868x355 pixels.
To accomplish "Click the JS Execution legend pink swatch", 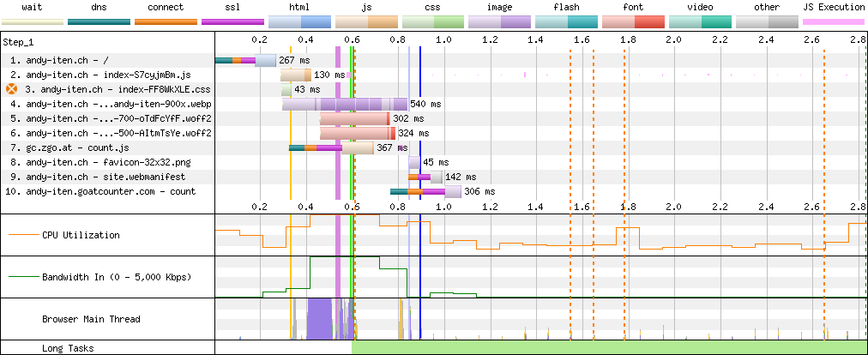I will coord(834,21).
